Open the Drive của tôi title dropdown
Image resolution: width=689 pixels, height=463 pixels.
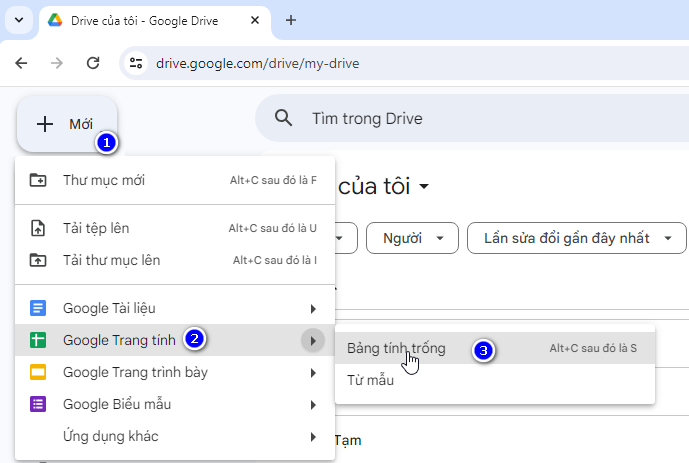[x=424, y=186]
